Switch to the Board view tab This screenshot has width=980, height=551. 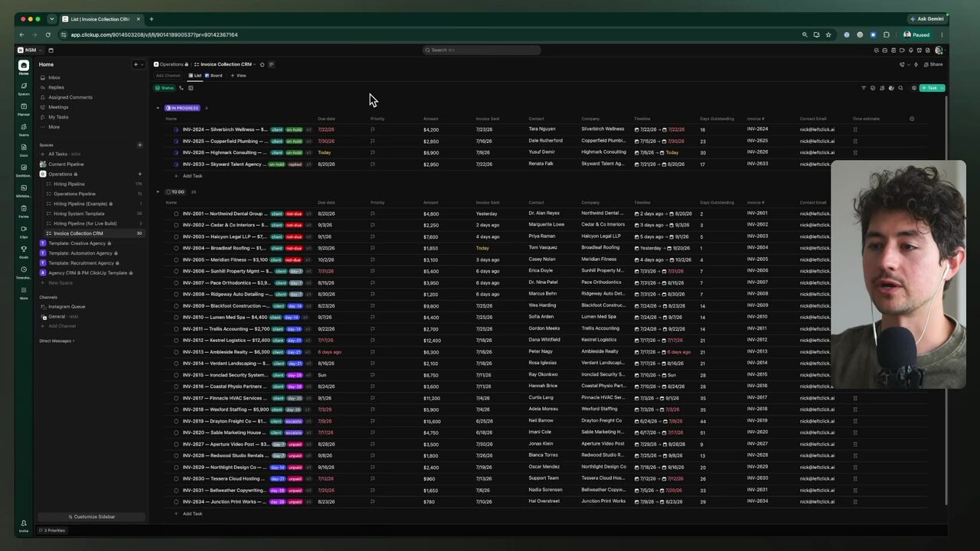214,76
